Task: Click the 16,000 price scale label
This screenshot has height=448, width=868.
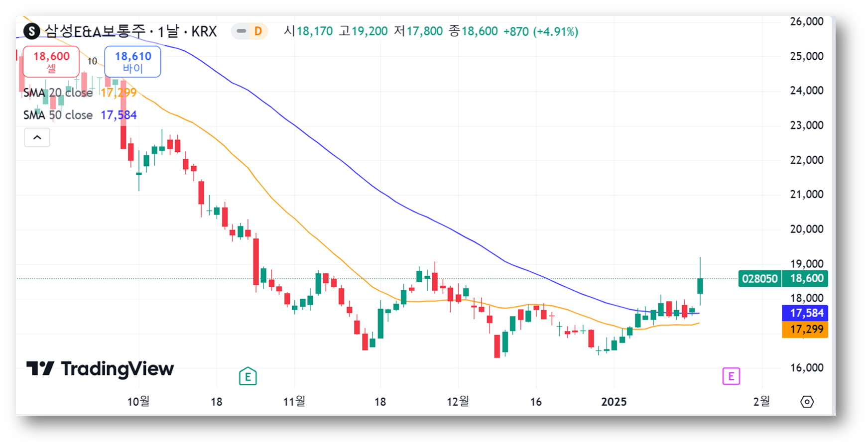Action: (x=807, y=368)
